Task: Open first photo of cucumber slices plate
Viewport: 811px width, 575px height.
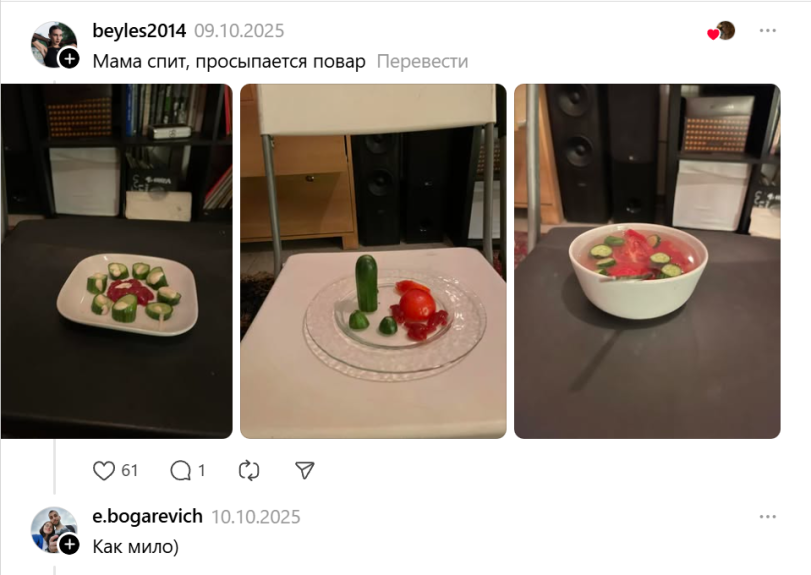Action: (116, 261)
